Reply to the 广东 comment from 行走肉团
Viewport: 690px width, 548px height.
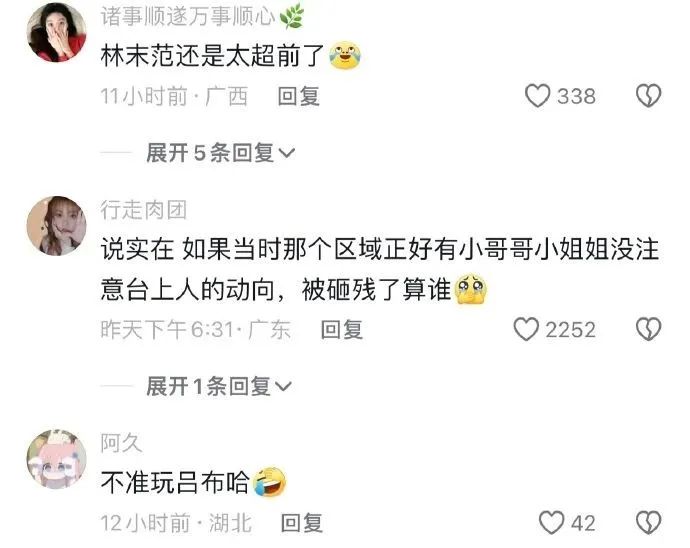[341, 329]
